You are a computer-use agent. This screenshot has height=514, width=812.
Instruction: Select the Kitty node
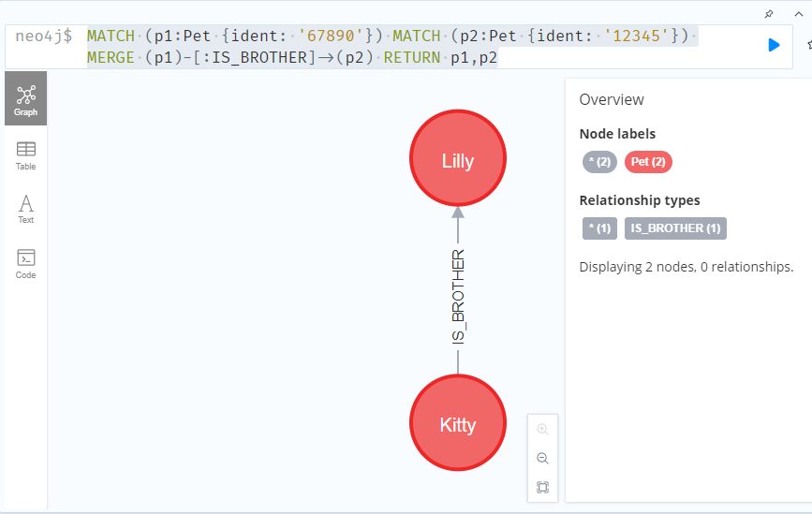(x=458, y=422)
